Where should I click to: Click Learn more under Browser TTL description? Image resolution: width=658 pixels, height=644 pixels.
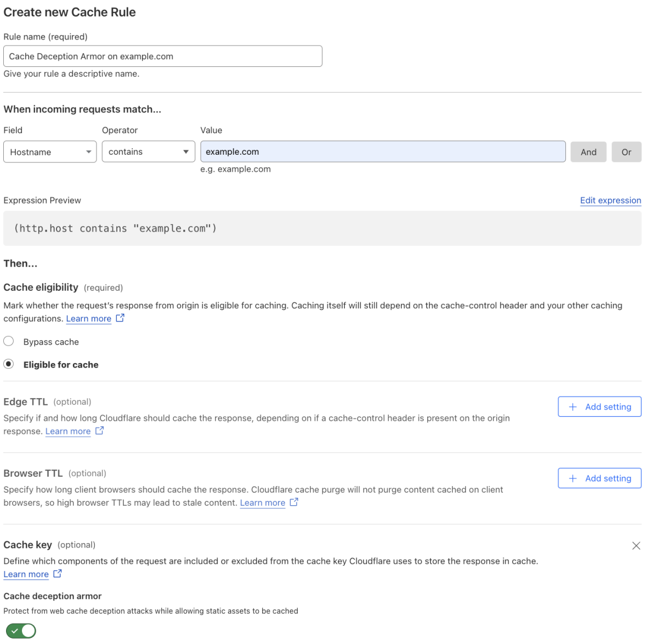(x=262, y=502)
